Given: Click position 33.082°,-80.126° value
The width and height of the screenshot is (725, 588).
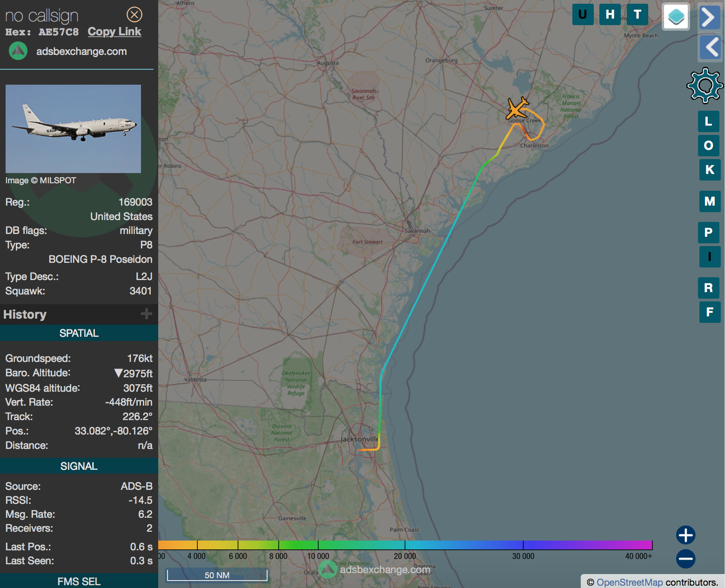Looking at the screenshot, I should pos(114,431).
